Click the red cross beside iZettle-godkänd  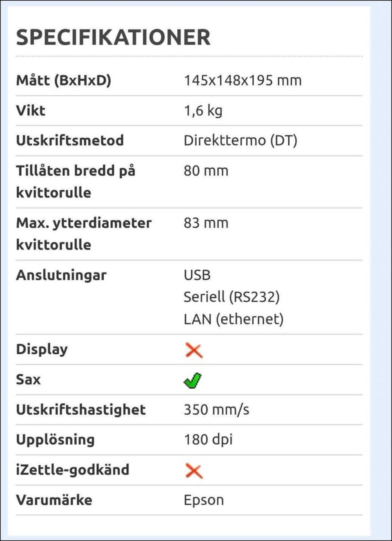(194, 471)
